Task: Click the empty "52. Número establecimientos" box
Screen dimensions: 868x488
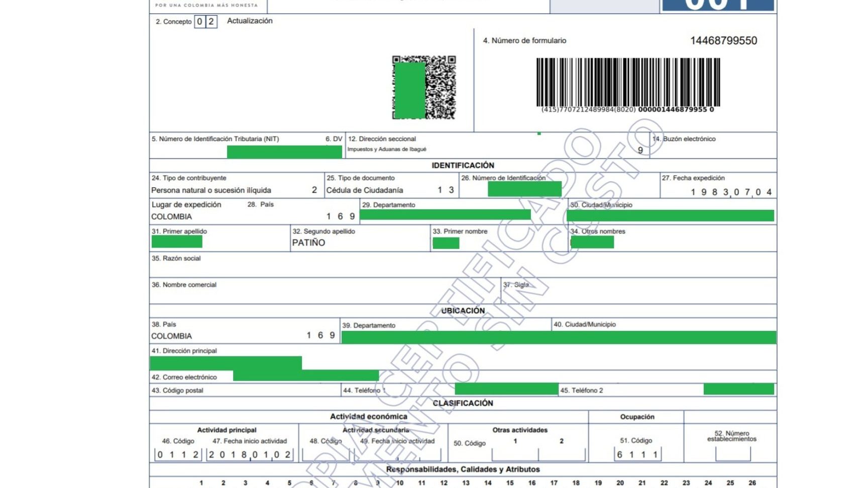Action: 733,454
